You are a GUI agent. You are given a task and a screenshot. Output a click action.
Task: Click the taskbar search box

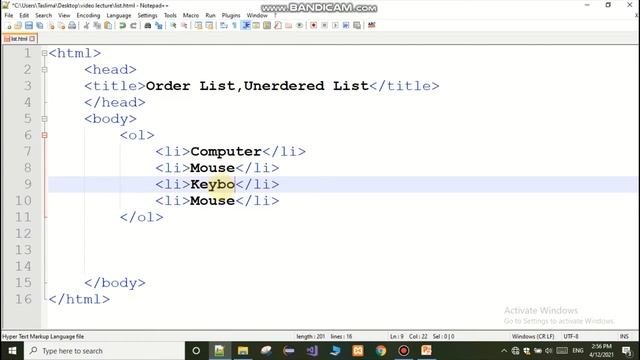coord(104,351)
